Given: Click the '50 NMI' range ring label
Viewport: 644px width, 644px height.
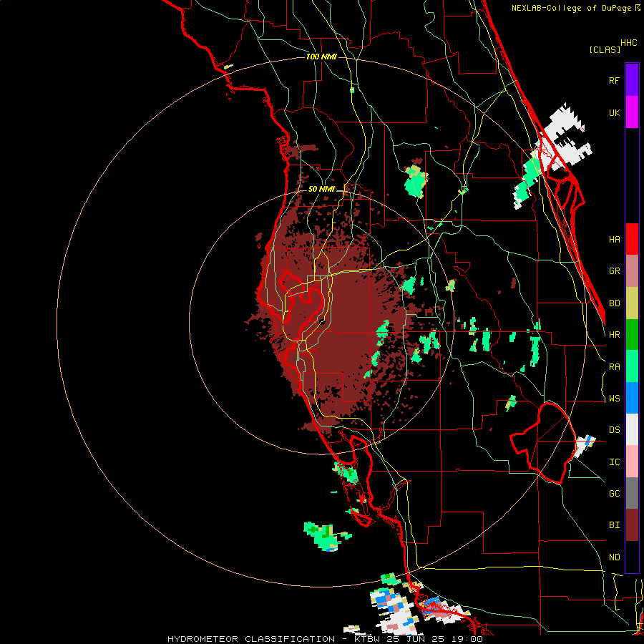Looking at the screenshot, I should [321, 189].
